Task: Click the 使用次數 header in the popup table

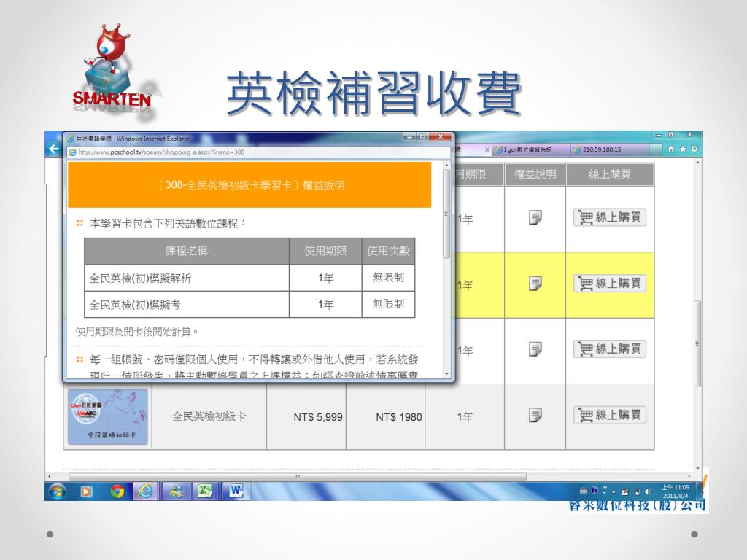Action: coord(388,251)
